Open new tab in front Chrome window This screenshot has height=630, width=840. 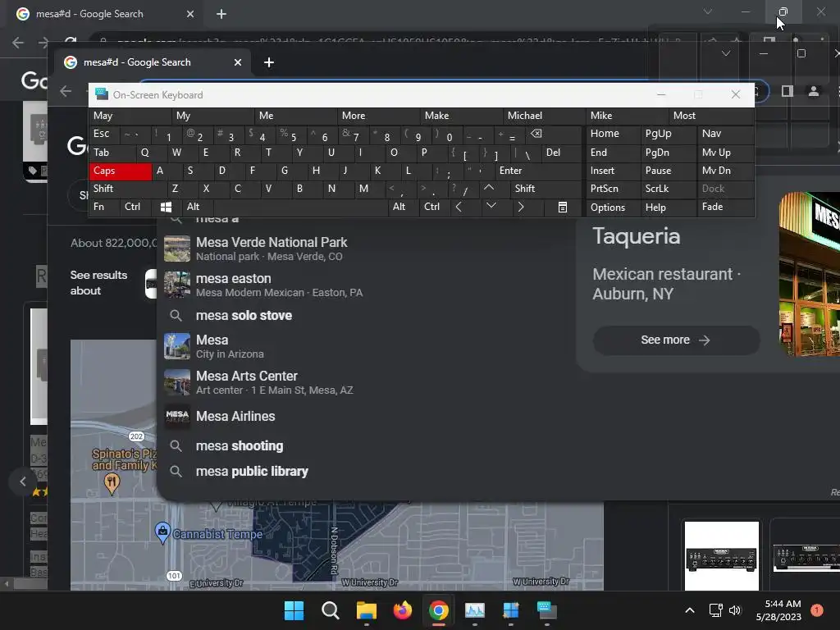pos(269,62)
